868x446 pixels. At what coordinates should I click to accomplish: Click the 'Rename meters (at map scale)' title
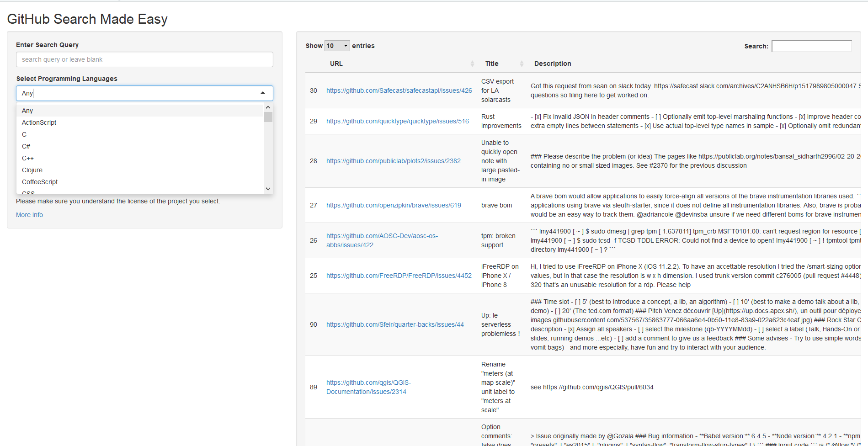click(498, 387)
